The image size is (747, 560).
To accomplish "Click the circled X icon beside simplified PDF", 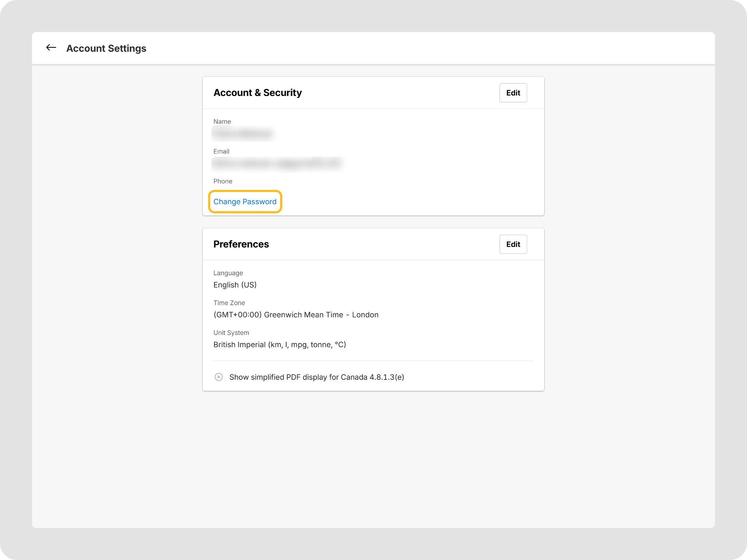I will click(218, 377).
